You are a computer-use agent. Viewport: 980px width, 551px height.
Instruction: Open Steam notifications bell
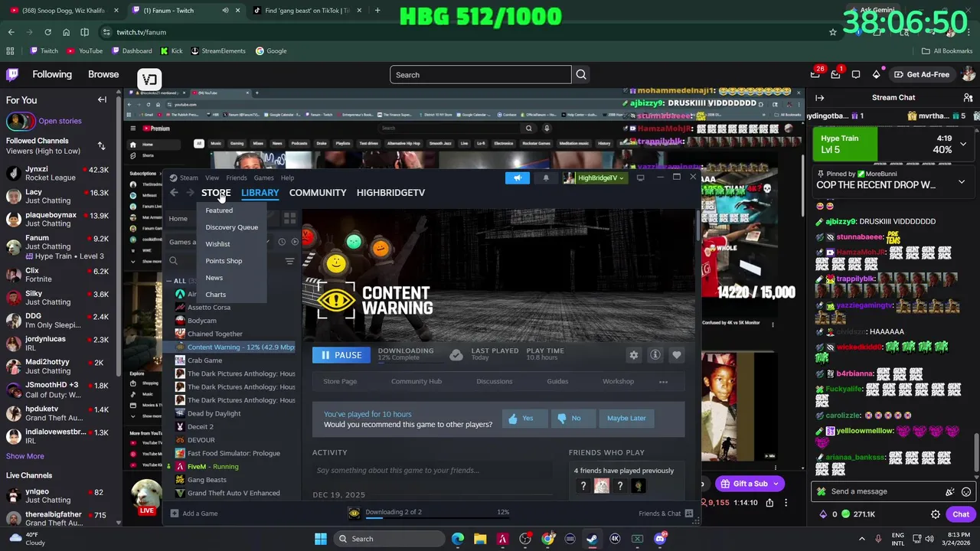[x=546, y=178]
